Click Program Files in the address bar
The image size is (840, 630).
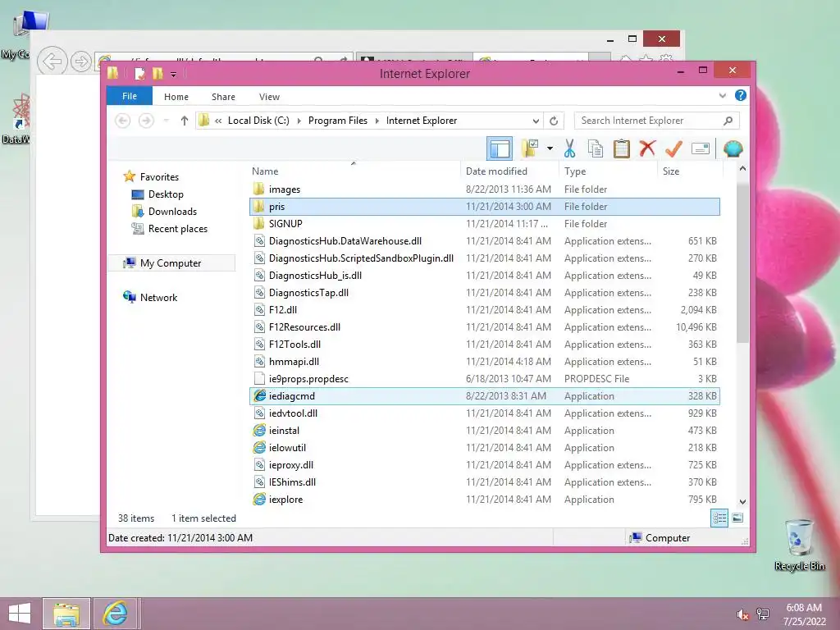338,121
